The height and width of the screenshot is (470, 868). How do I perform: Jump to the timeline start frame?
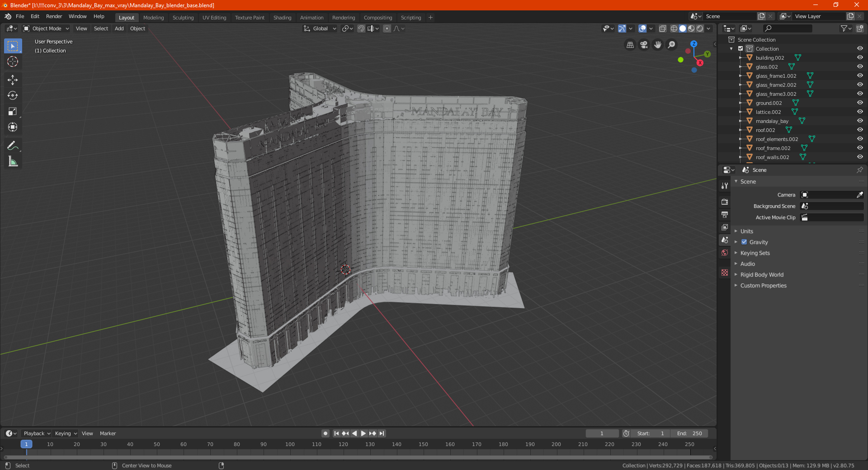click(x=336, y=433)
